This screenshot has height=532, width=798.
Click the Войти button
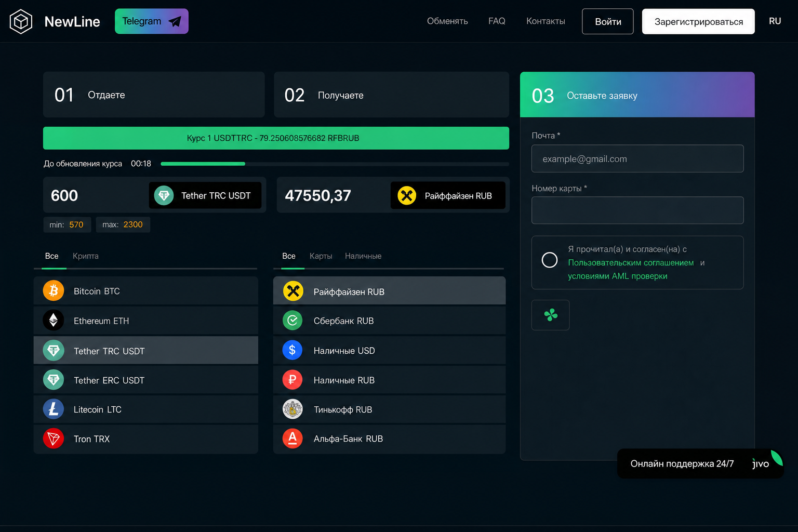(x=608, y=21)
